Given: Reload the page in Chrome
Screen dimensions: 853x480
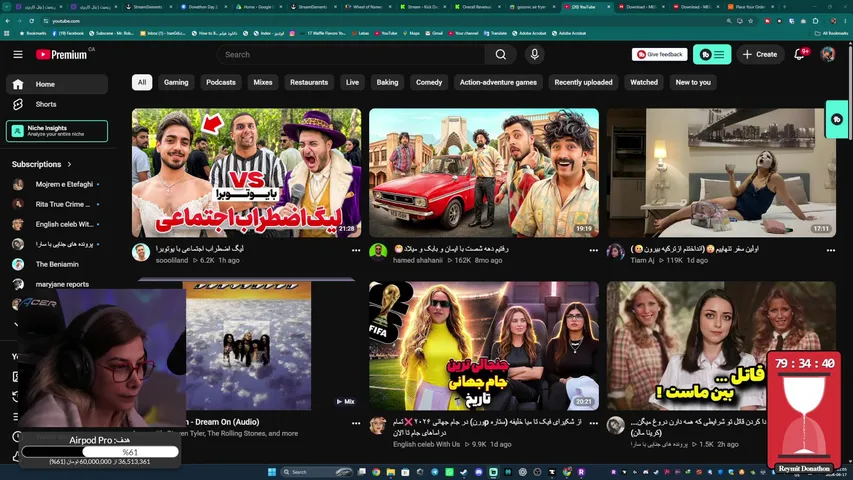Looking at the screenshot, I should click(32, 21).
